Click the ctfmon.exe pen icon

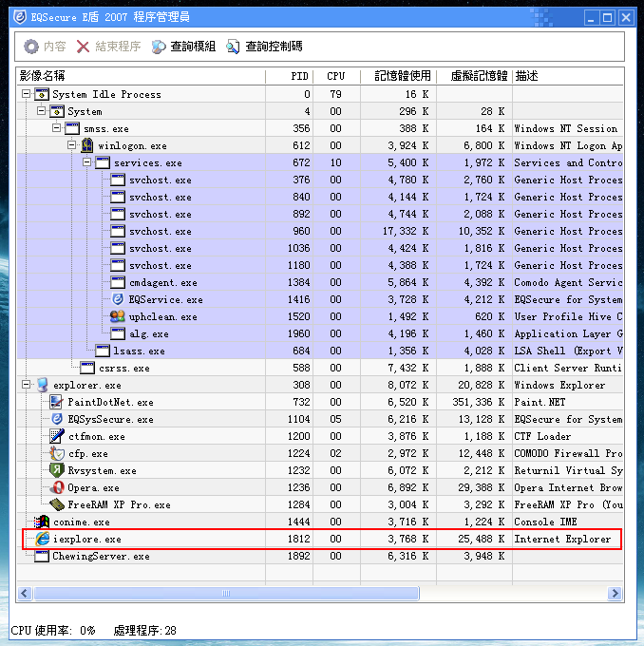pyautogui.click(x=56, y=436)
